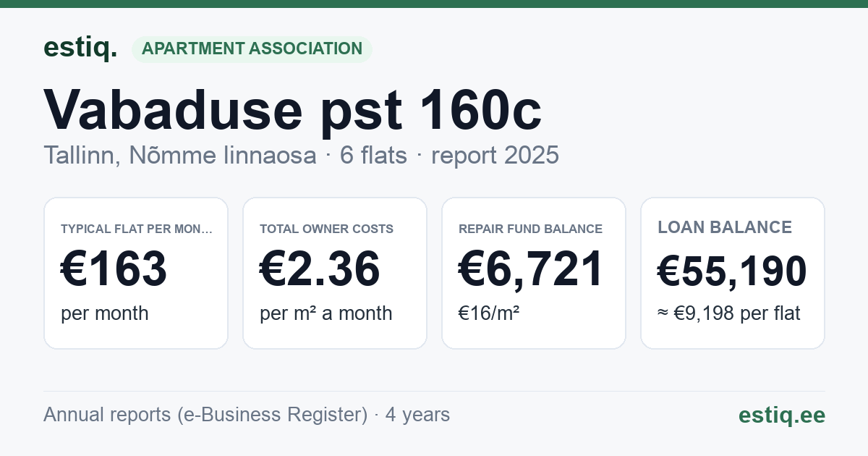Click the Annual reports source note
This screenshot has height=456, width=868.
click(247, 415)
